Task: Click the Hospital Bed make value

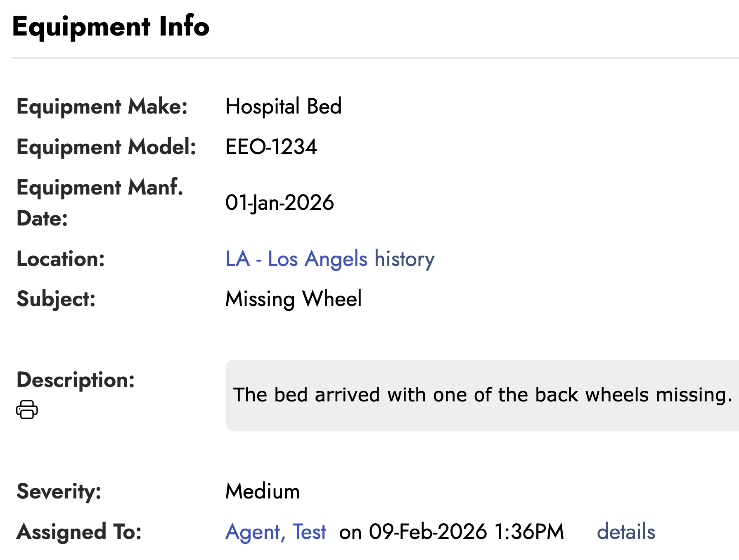Action: tap(283, 107)
